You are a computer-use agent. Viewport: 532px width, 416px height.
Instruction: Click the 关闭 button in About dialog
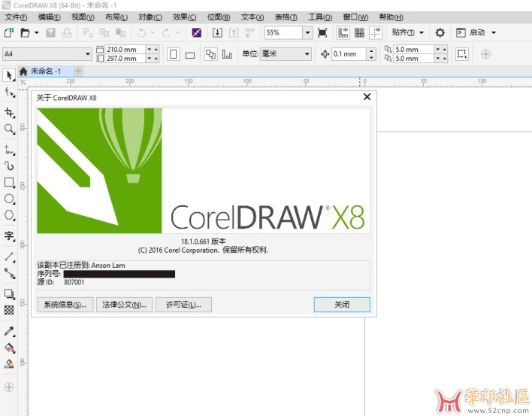point(342,305)
